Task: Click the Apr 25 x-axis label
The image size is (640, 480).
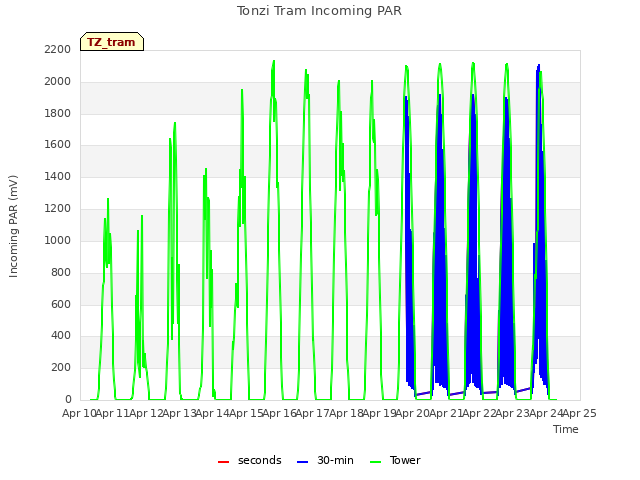Action: click(580, 413)
